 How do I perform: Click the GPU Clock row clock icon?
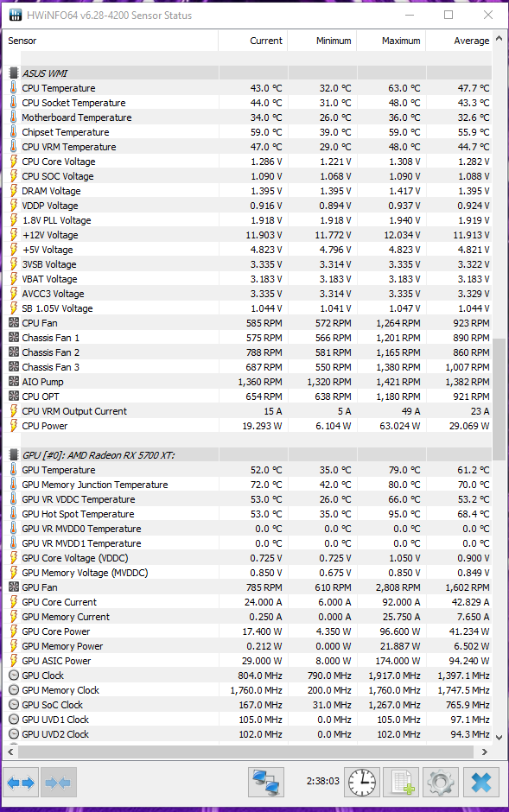[x=14, y=676]
